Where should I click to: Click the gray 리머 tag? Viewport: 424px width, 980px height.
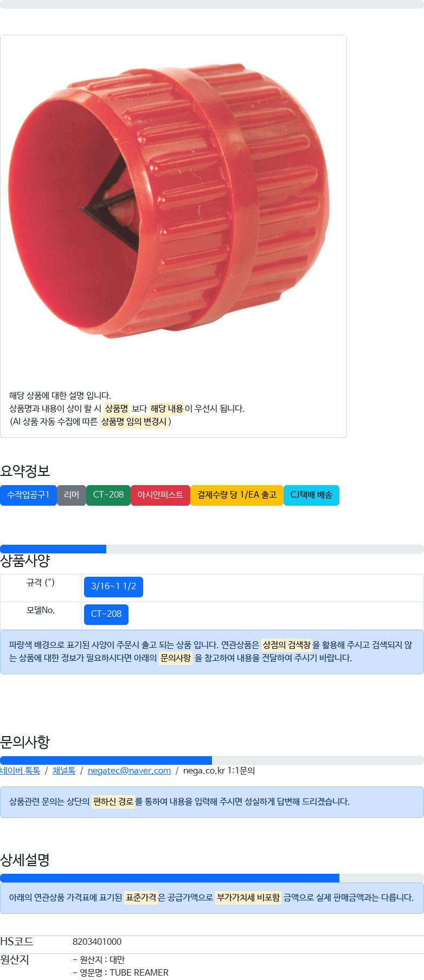click(72, 495)
